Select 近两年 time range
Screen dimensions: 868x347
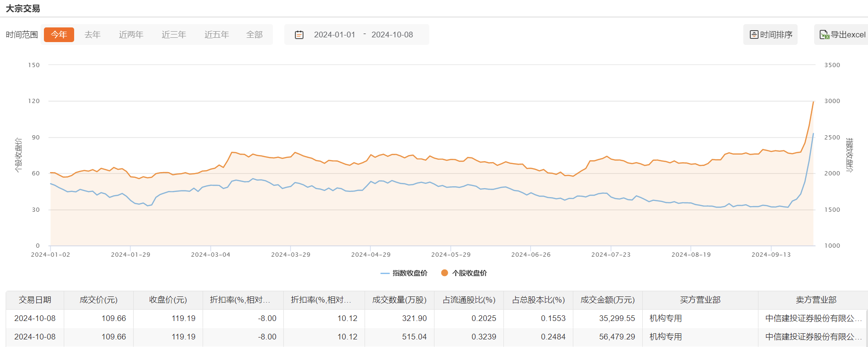(x=131, y=35)
